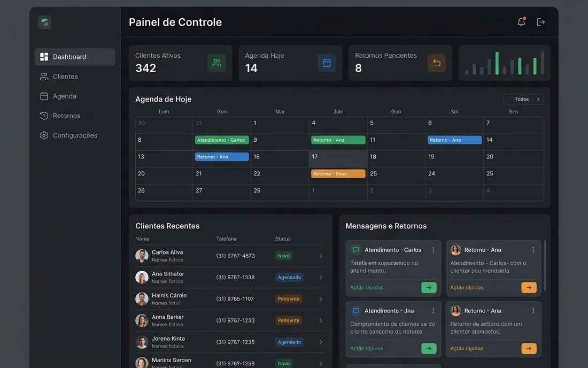Screen dimensions: 588x368
Task: Click the Retornos Pendentes return icon
Action: coord(437,63)
